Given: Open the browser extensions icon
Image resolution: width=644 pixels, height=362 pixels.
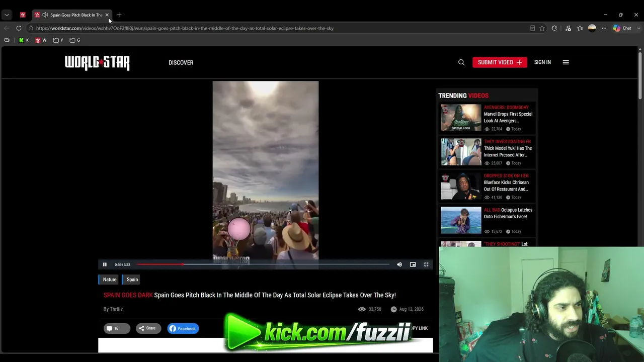Looking at the screenshot, I should [x=554, y=28].
